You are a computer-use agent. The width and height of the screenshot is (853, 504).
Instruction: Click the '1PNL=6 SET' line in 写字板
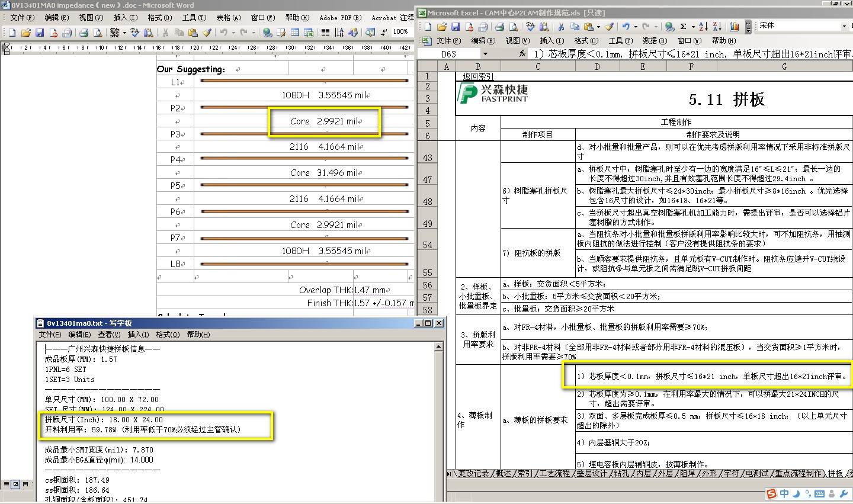(66, 370)
